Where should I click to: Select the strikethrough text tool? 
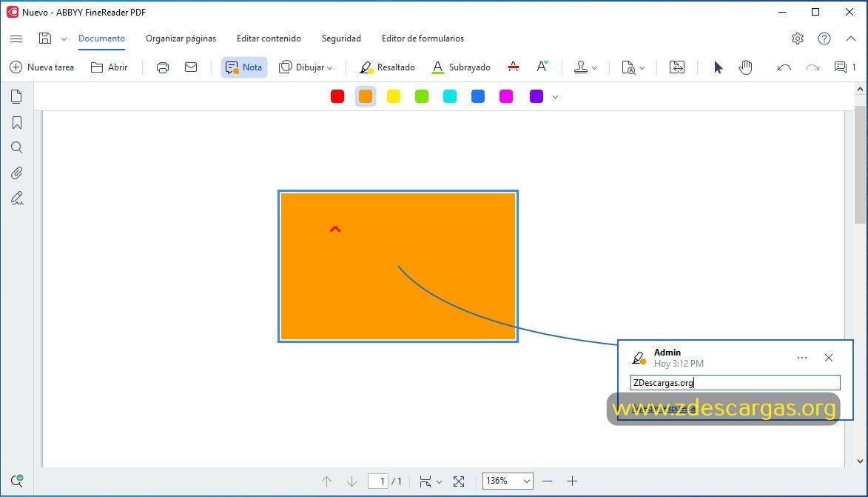tap(514, 67)
